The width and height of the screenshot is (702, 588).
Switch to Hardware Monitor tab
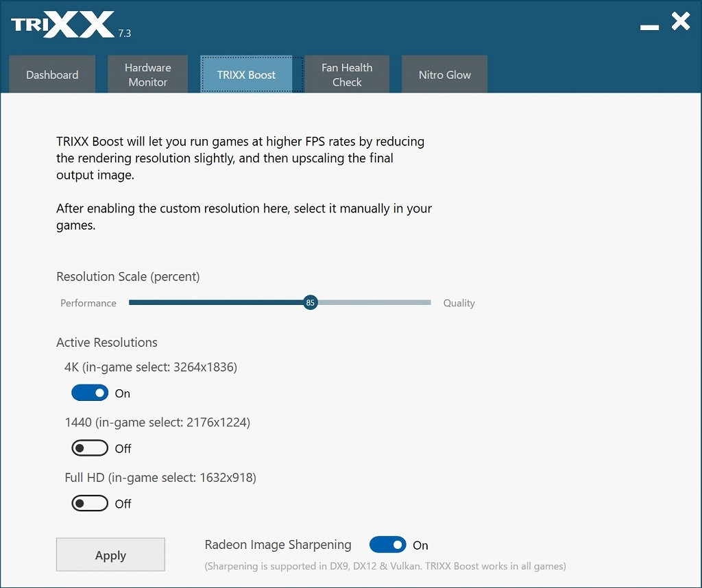point(148,74)
